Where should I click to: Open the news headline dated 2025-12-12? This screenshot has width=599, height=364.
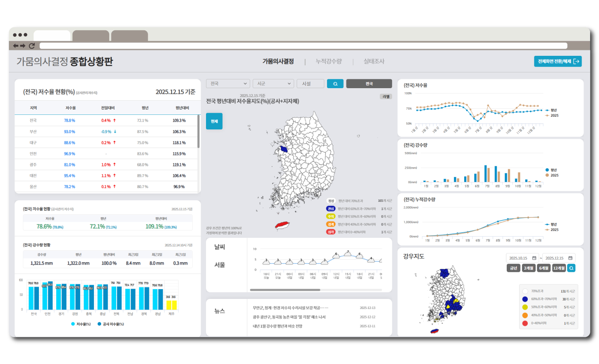289,317
